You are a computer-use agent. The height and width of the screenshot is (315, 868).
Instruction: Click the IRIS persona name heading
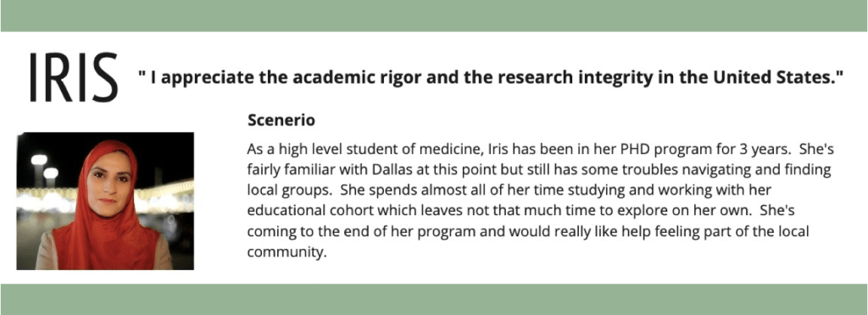point(73,77)
